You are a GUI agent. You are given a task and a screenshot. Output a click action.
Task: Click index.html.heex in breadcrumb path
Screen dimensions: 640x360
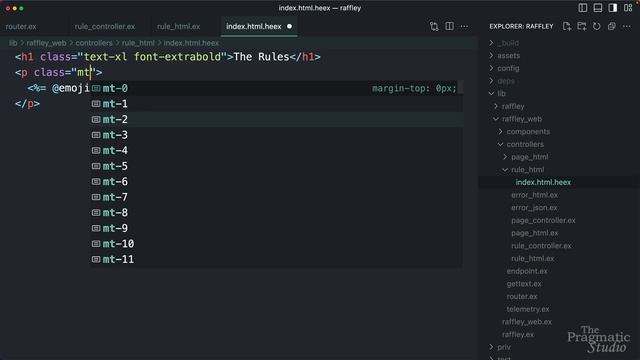click(x=191, y=43)
